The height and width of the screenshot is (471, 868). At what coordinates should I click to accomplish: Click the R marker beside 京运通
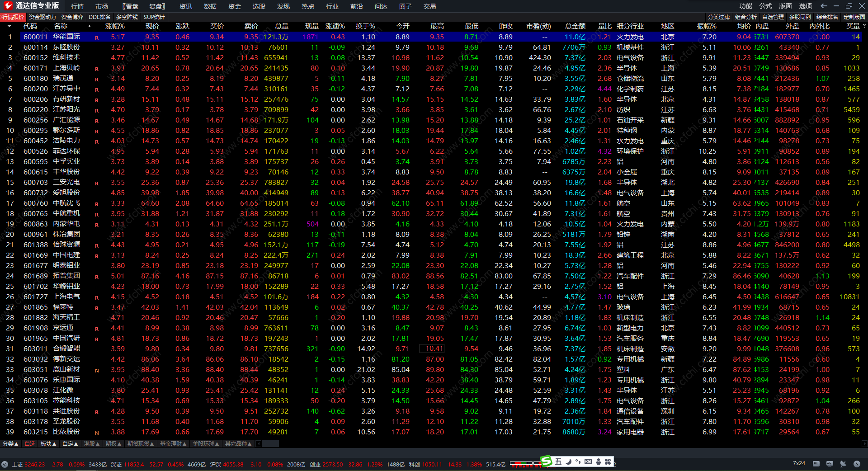click(x=97, y=329)
